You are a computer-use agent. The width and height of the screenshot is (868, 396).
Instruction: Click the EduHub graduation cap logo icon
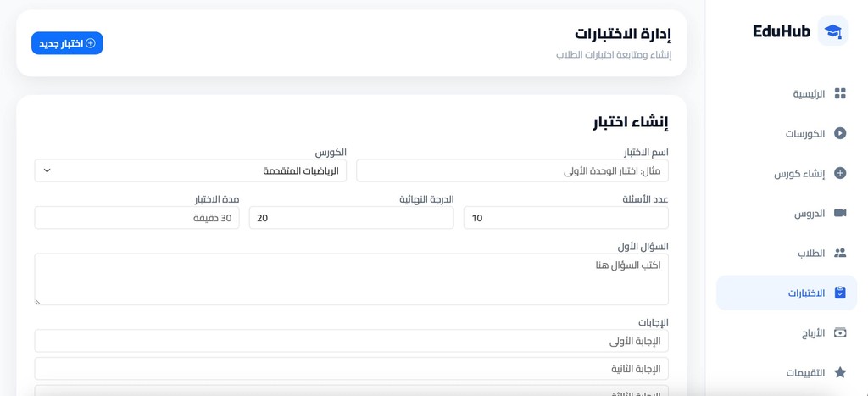coord(832,31)
